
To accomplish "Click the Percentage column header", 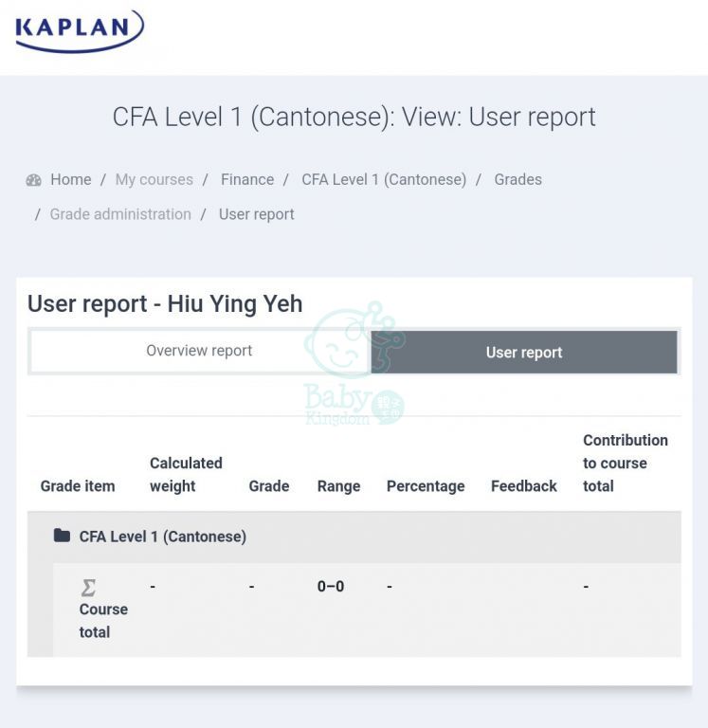I will 426,486.
